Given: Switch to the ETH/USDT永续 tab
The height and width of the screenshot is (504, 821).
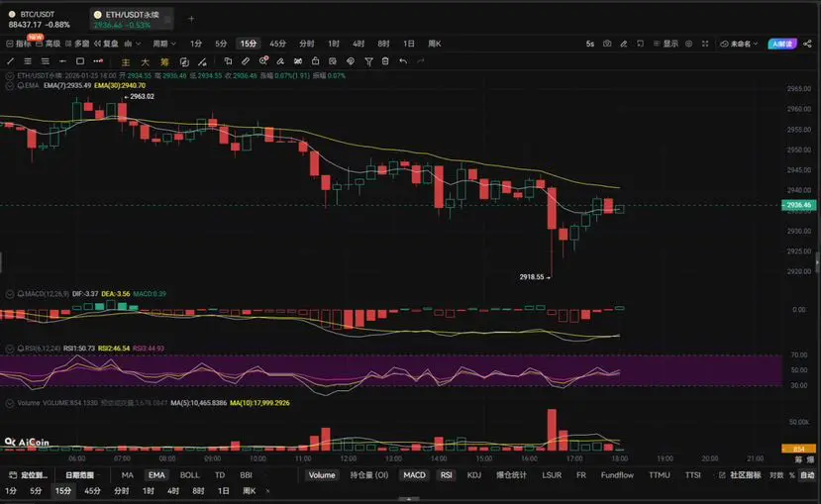Looking at the screenshot, I should coord(132,20).
